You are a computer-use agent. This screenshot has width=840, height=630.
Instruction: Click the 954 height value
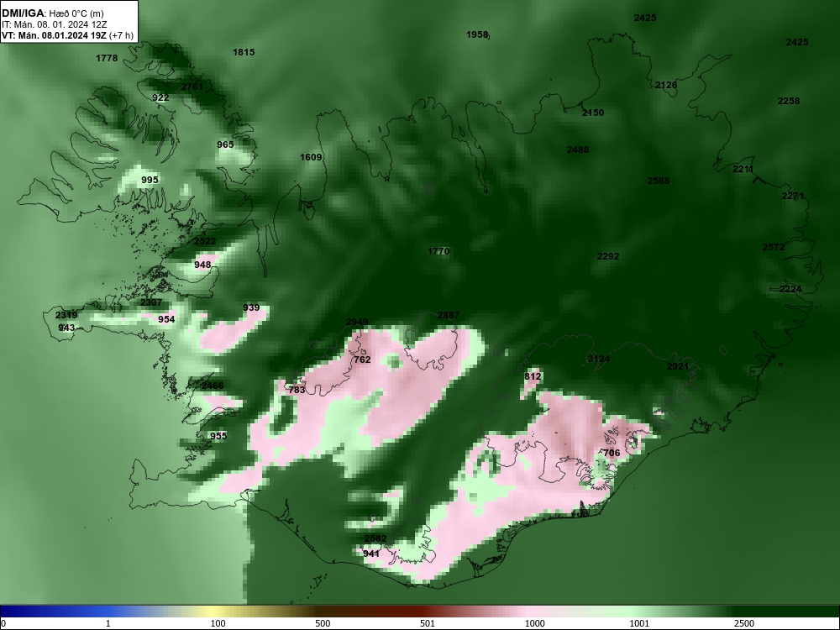click(166, 319)
